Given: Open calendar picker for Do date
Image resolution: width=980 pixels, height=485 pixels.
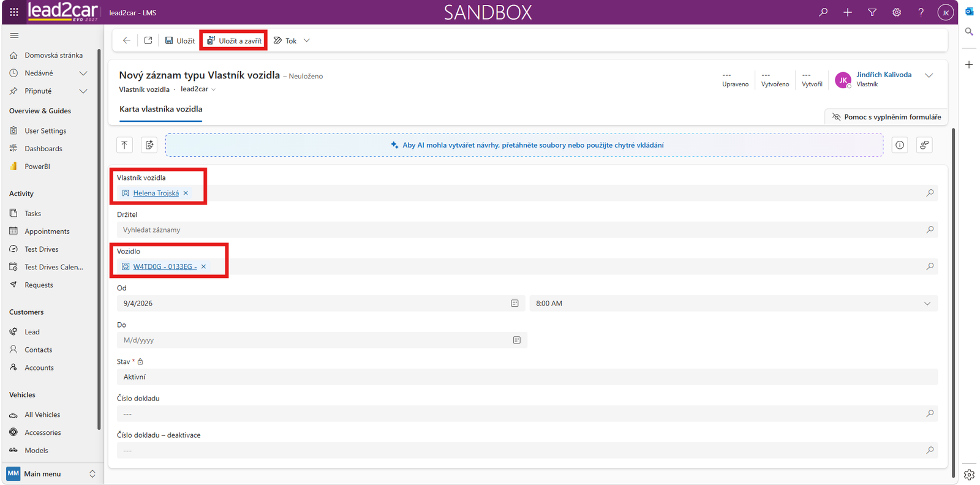Looking at the screenshot, I should click(x=517, y=340).
